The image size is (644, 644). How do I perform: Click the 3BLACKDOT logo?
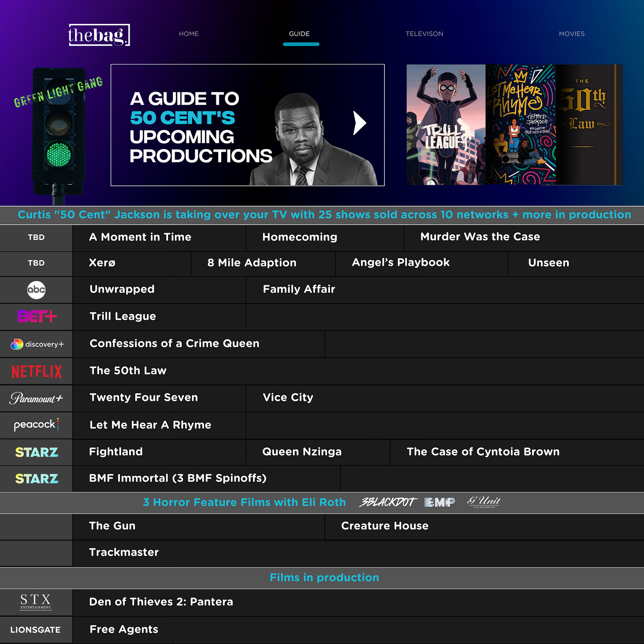click(x=388, y=502)
